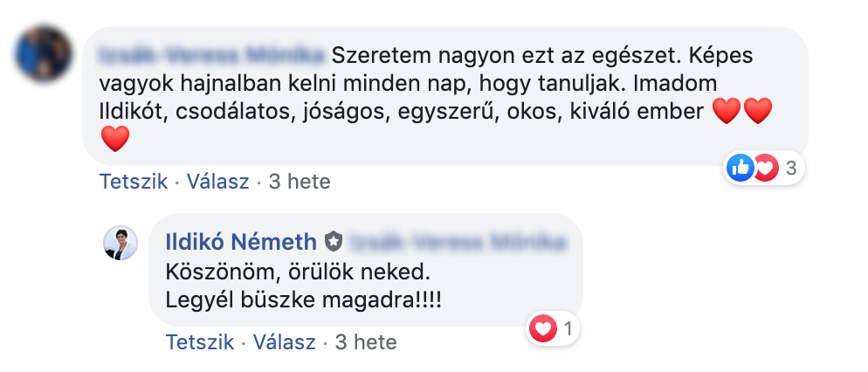Open the reaction count 3 on first comment
The width and height of the screenshot is (868, 372).
tap(790, 169)
